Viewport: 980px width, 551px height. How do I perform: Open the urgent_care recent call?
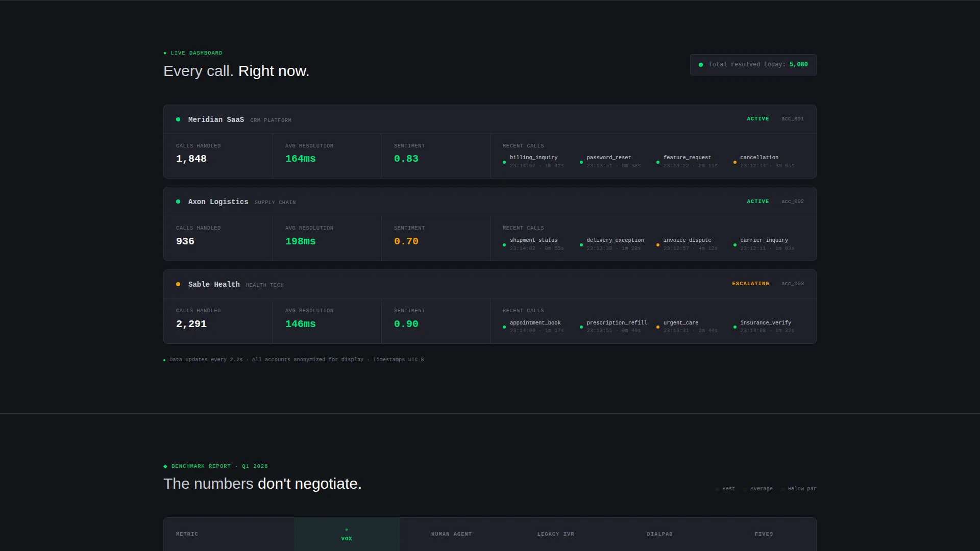click(687, 327)
